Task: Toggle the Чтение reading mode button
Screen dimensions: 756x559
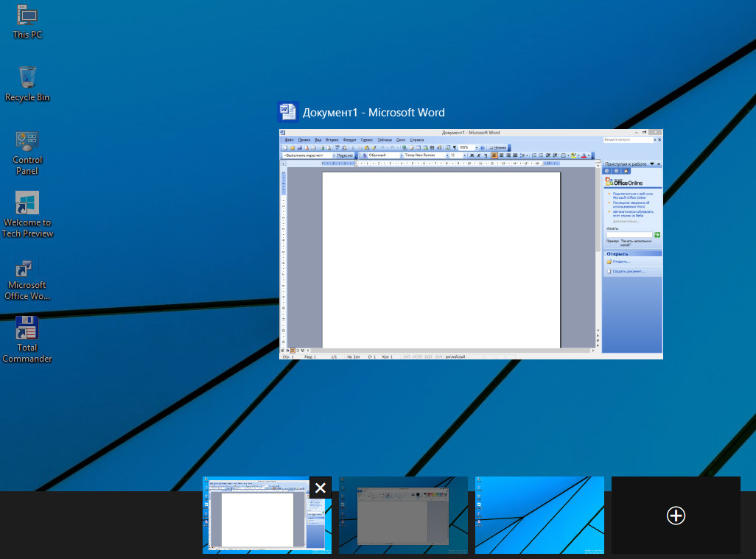Action: (x=498, y=147)
